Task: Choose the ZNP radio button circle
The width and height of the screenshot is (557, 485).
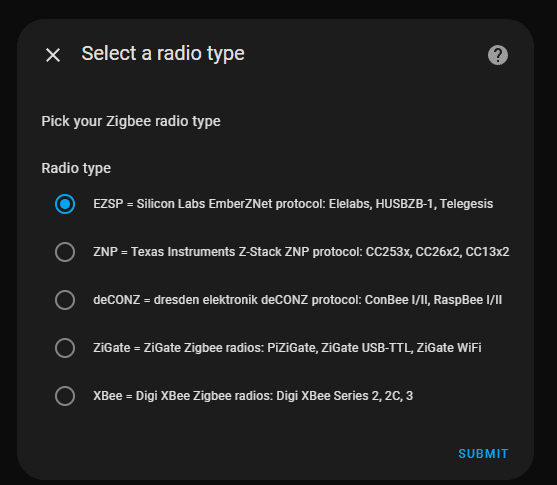Action: (x=65, y=252)
